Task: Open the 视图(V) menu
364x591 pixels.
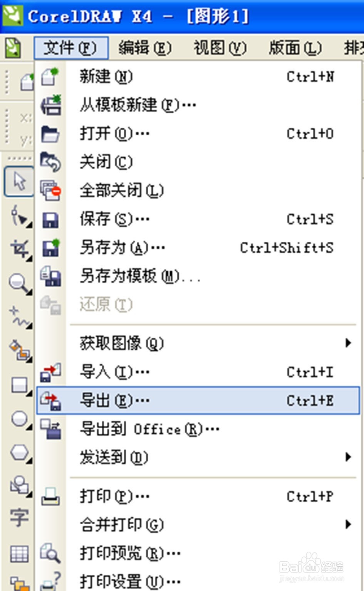Action: [x=220, y=48]
